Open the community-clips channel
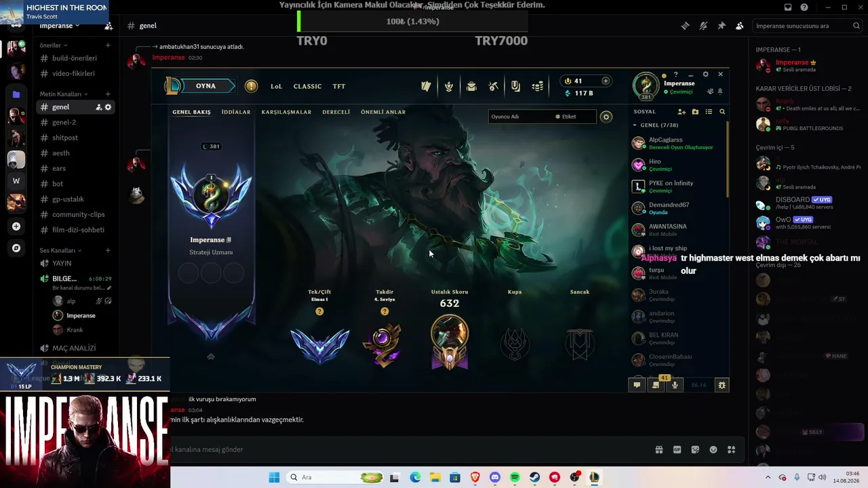Viewport: 868px width, 488px height. 75,215
